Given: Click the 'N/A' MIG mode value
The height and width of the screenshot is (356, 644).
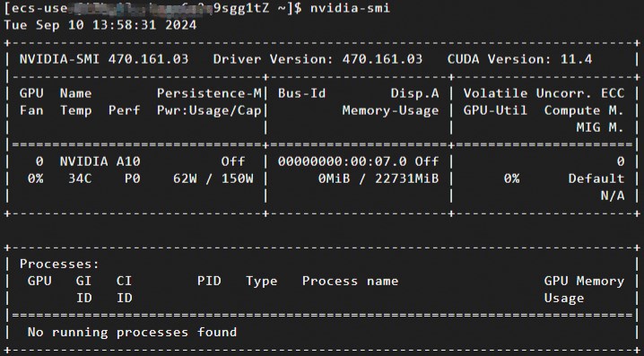Looking at the screenshot, I should point(613,195).
